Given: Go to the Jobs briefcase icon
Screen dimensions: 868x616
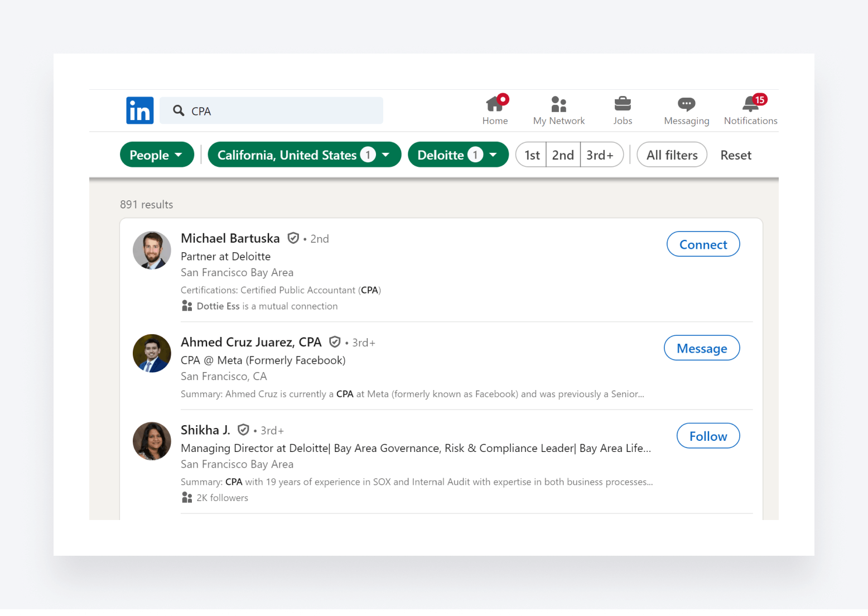Looking at the screenshot, I should click(x=623, y=104).
